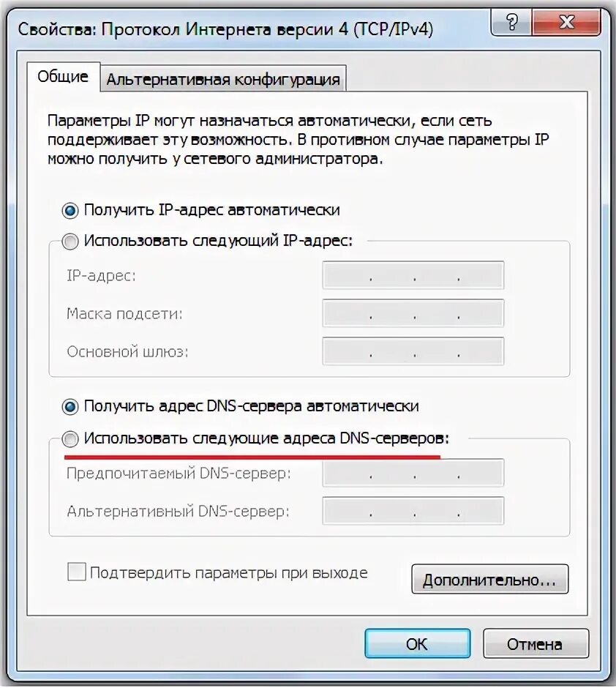Select Получить IP-адрес автоматически radio button

pyautogui.click(x=70, y=211)
